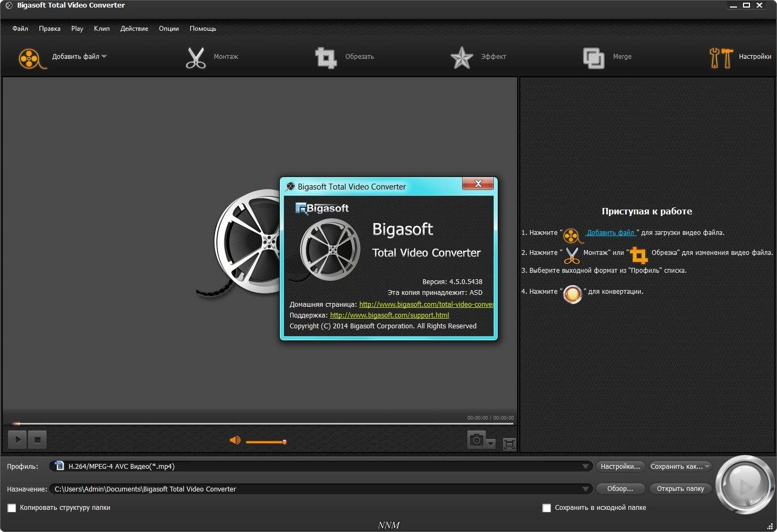Click the orange crop icon in step 2
777x532 pixels.
pos(639,255)
